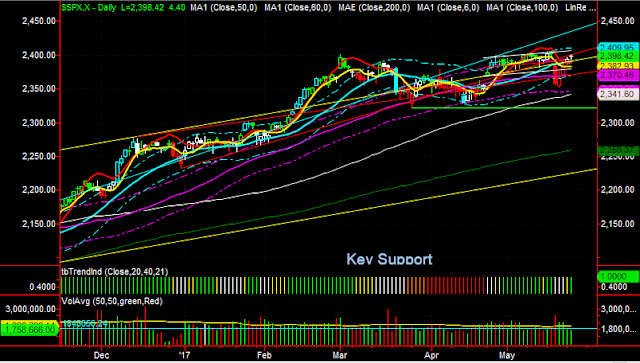This screenshot has width=640, height=363.
Task: Click the 2,450.00 label on left price axis
Action: coord(39,21)
